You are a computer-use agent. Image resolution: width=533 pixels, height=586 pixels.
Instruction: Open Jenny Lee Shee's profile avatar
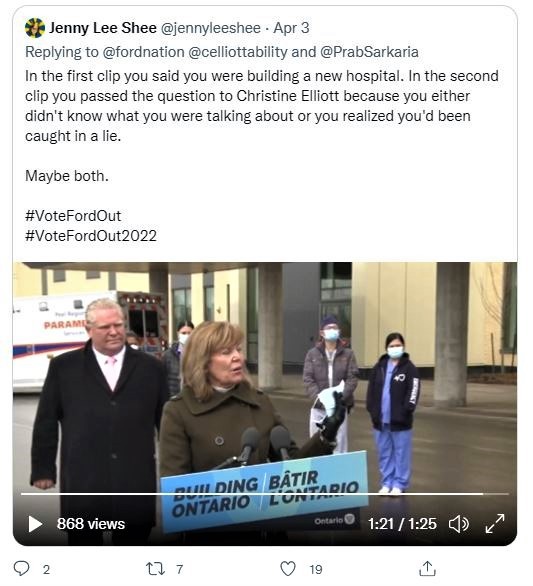pyautogui.click(x=35, y=28)
